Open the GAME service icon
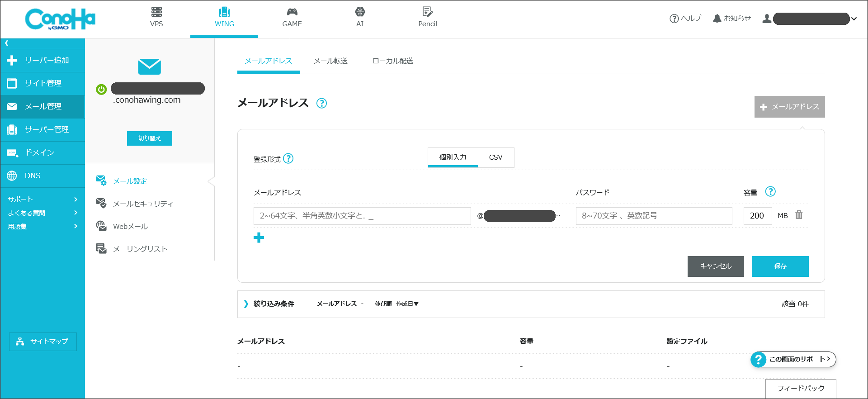 click(292, 12)
